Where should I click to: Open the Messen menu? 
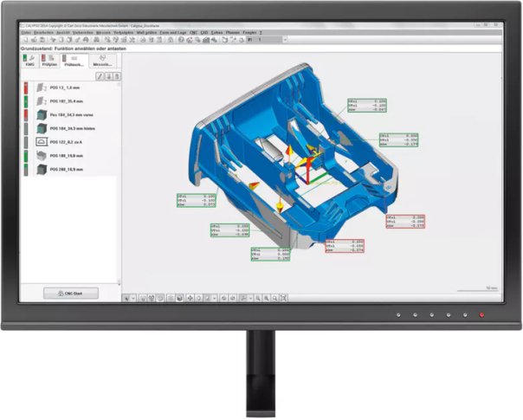pyautogui.click(x=104, y=32)
